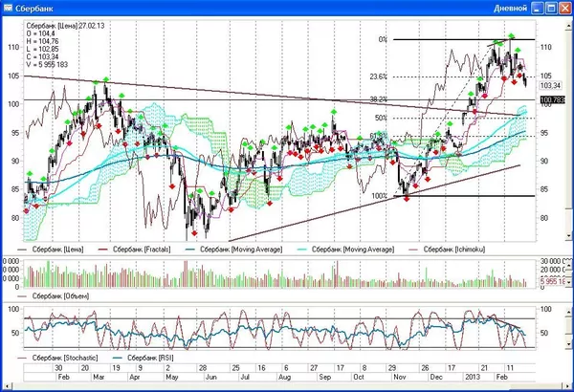
Task: Click the Fibonacci 23.6% level label
Action: (x=379, y=76)
